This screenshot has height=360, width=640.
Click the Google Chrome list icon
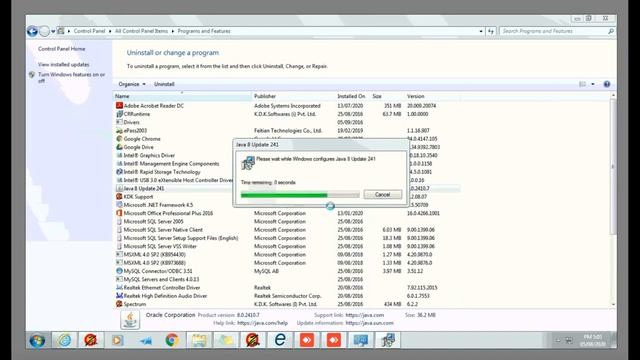pyautogui.click(x=119, y=139)
